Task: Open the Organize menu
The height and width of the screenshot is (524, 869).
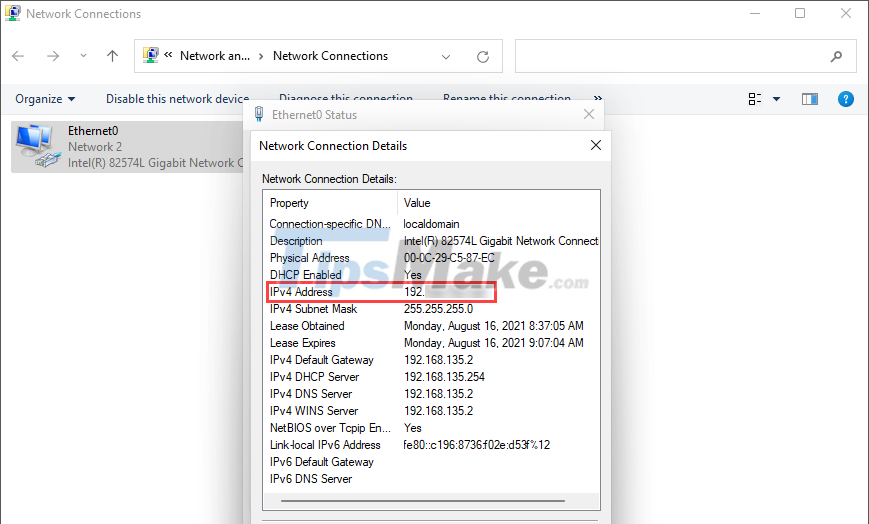Action: pos(45,99)
